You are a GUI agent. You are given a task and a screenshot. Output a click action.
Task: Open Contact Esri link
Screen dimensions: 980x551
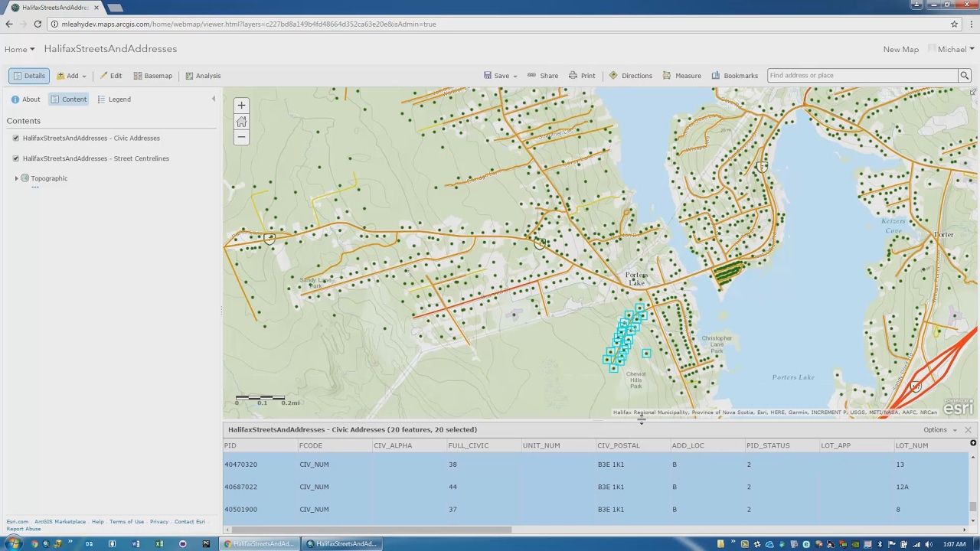tap(189, 522)
